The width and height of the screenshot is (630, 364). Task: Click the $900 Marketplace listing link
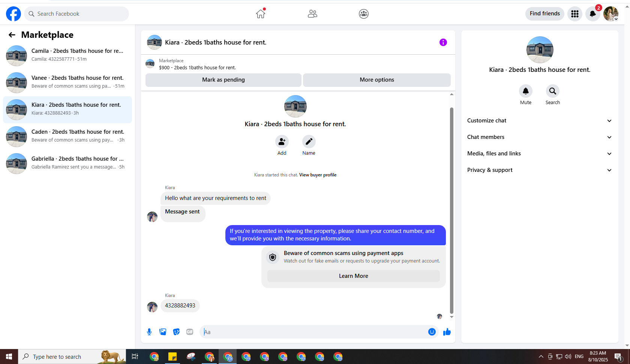pyautogui.click(x=197, y=68)
